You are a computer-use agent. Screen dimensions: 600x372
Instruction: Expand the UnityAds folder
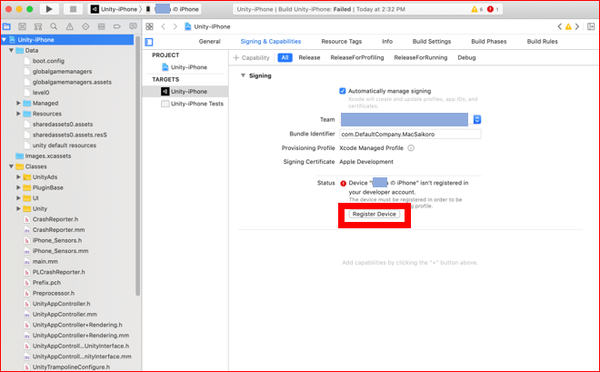[x=18, y=177]
